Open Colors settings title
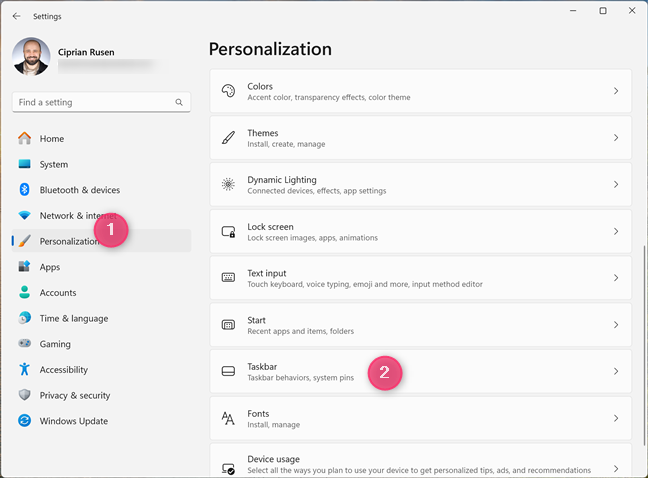Screen dimensions: 648x478 point(260,86)
